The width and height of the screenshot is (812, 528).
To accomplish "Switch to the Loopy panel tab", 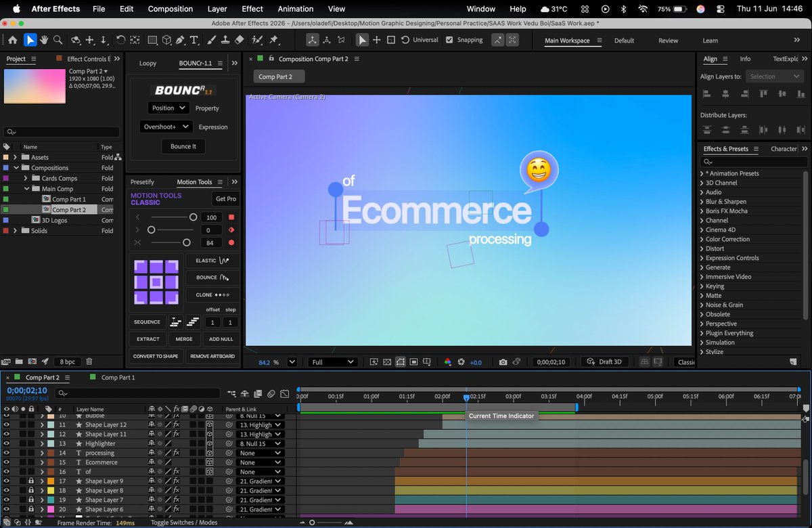I will [x=148, y=63].
